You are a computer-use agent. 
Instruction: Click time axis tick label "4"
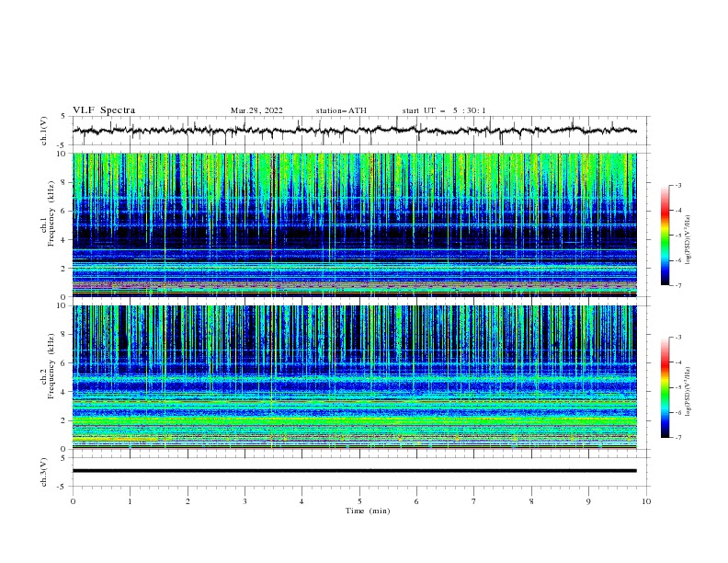point(302,501)
